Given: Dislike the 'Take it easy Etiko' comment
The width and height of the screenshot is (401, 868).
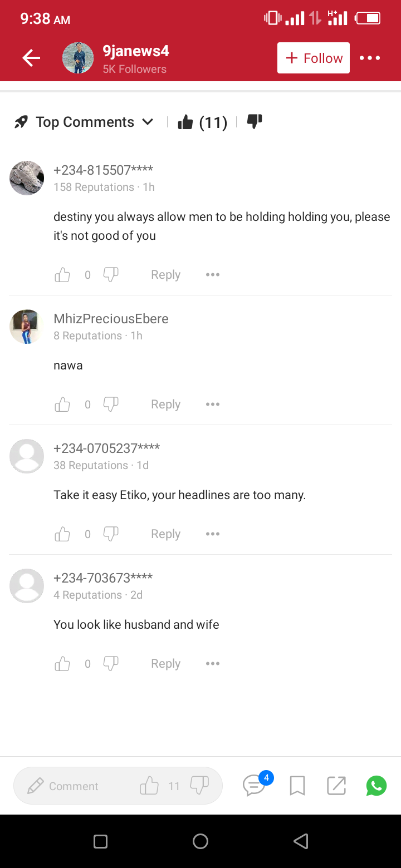Looking at the screenshot, I should [111, 534].
